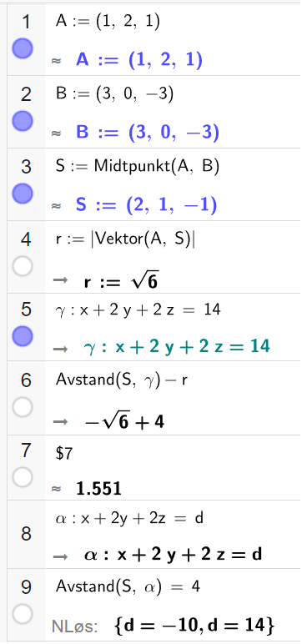Image resolution: width=307 pixels, height=644 pixels.
Task: Click the 1.551 numeric output
Action: coord(98,489)
